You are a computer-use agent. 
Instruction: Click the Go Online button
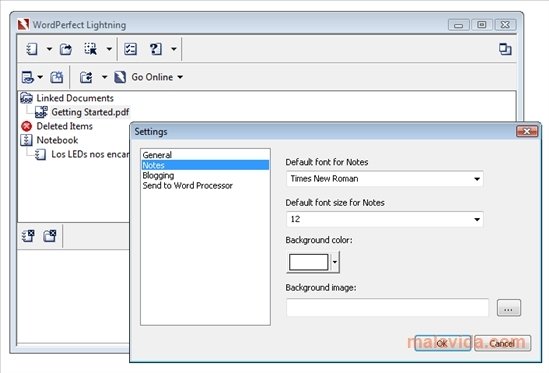pos(152,77)
